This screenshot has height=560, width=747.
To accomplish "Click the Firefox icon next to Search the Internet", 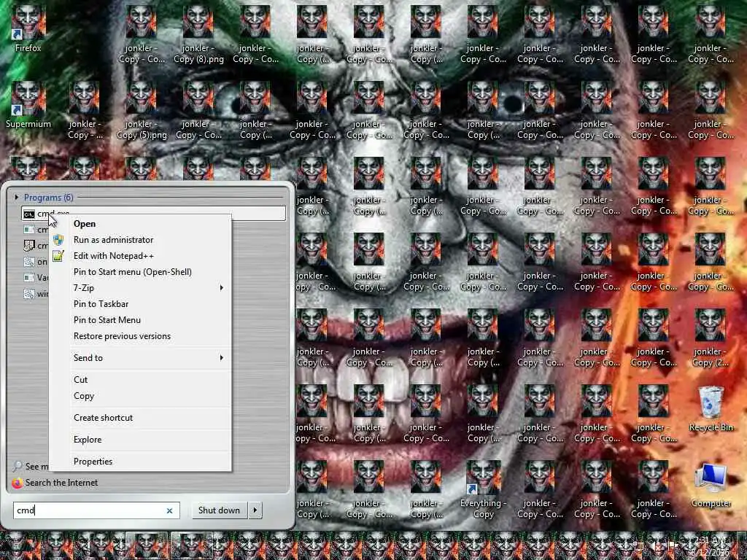I will [x=18, y=483].
